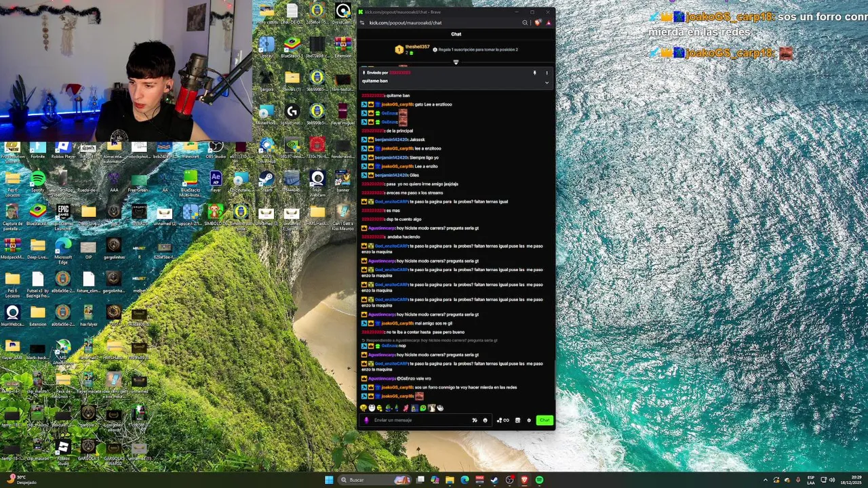
Task: Expand the leaderboard with the down arrow
Action: tap(456, 62)
